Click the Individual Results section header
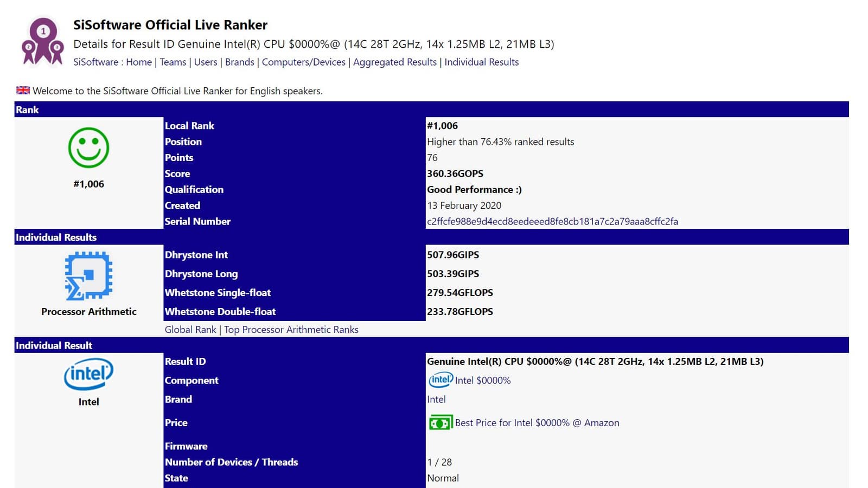This screenshot has width=868, height=488. click(x=432, y=237)
